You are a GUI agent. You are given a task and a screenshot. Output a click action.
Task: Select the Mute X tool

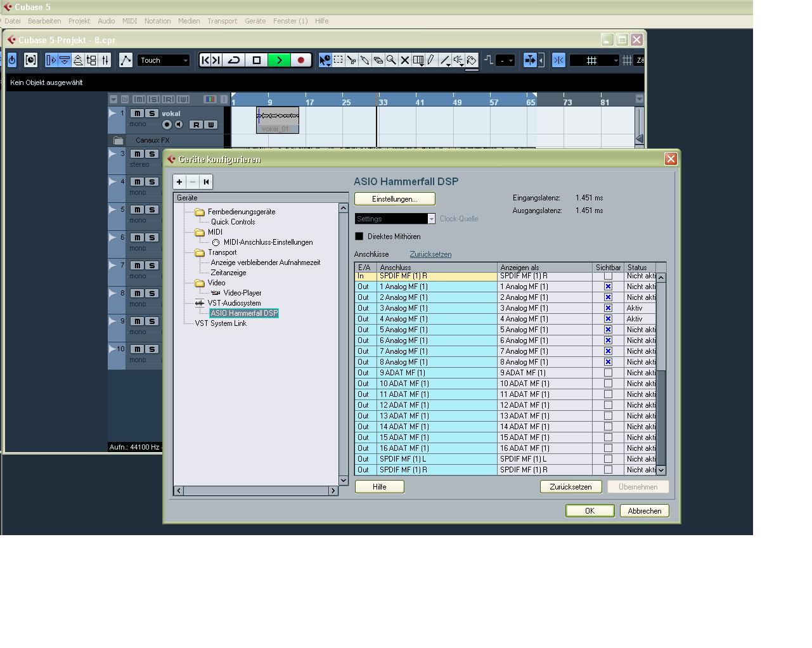pos(405,60)
